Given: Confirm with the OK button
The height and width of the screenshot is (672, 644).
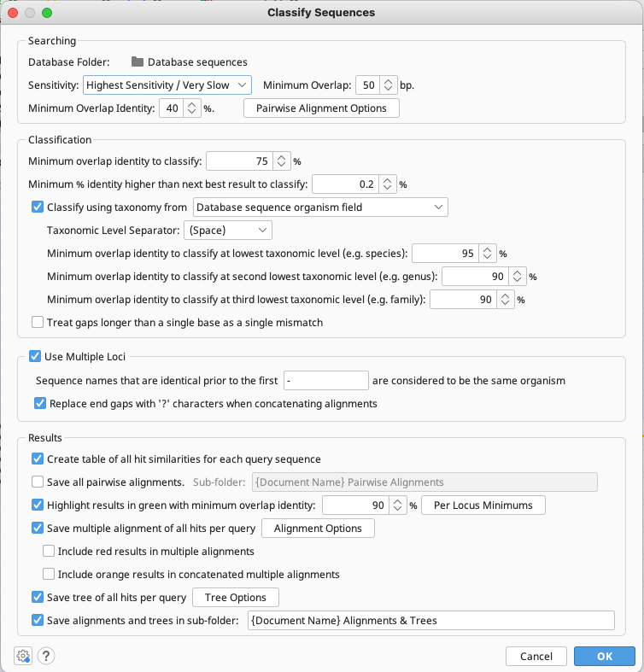Looking at the screenshot, I should [x=605, y=656].
